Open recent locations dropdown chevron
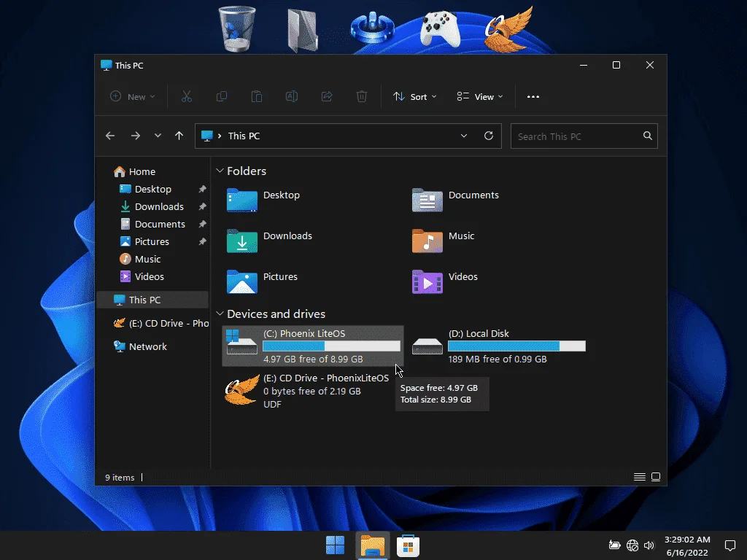The width and height of the screenshot is (747, 560). coord(158,136)
